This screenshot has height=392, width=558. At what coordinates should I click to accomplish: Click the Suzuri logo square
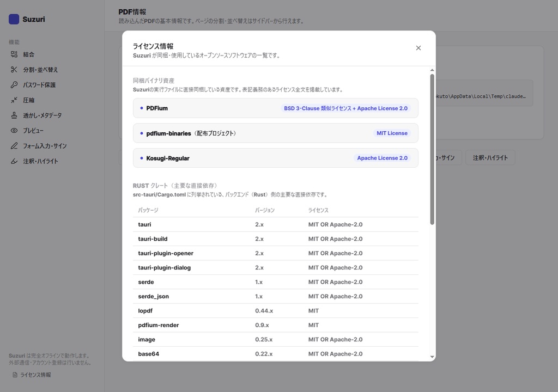[x=14, y=19]
